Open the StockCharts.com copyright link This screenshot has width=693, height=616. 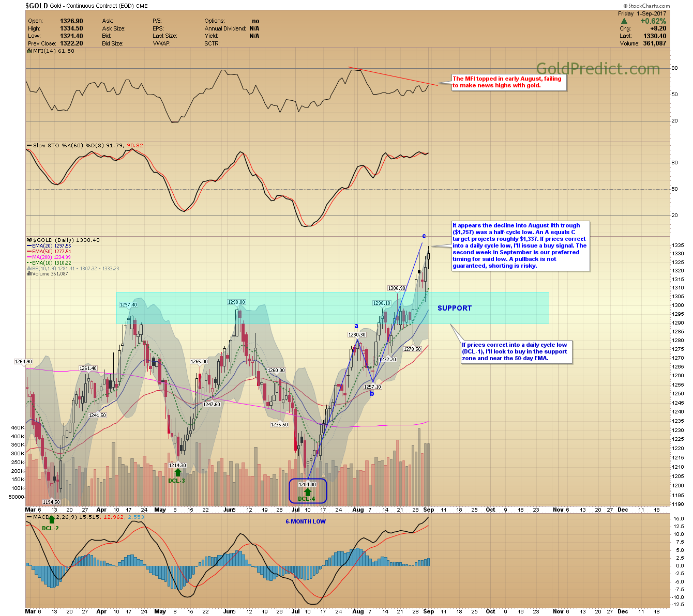coord(645,6)
